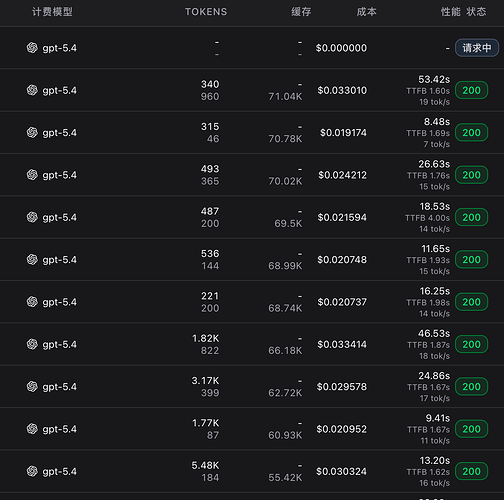The height and width of the screenshot is (500, 504).
Task: Click the cache value 71.04K
Action: 285,97
